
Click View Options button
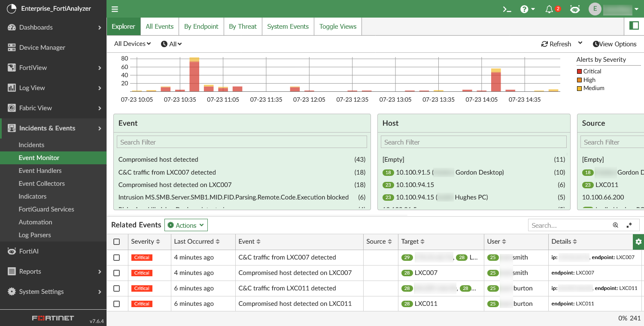click(x=614, y=44)
